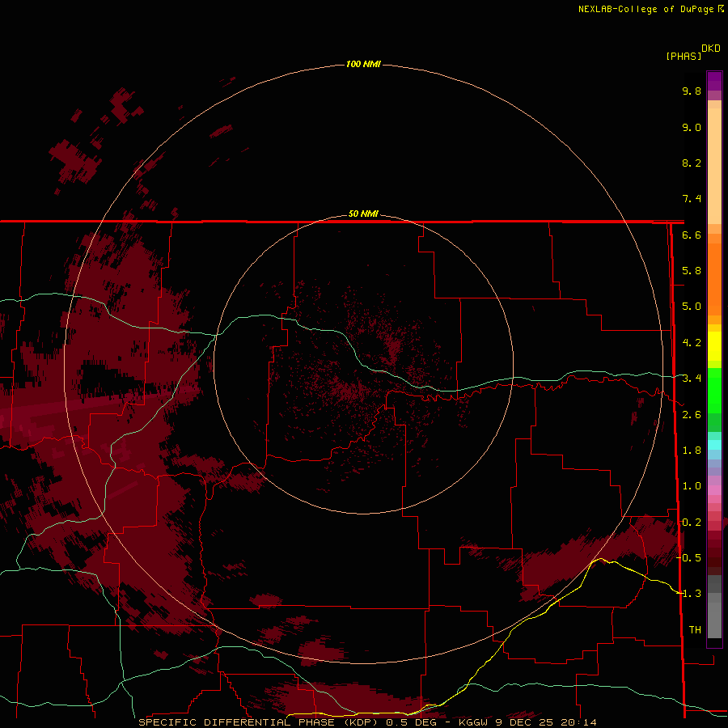Click the 1.0 scale value
This screenshot has width=728, height=728.
pos(692,486)
